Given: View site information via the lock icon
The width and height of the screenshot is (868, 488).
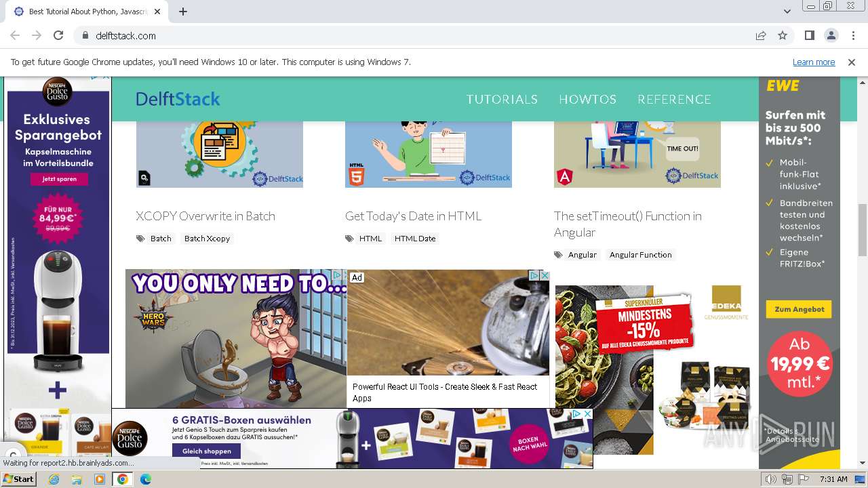Looking at the screenshot, I should [x=85, y=35].
